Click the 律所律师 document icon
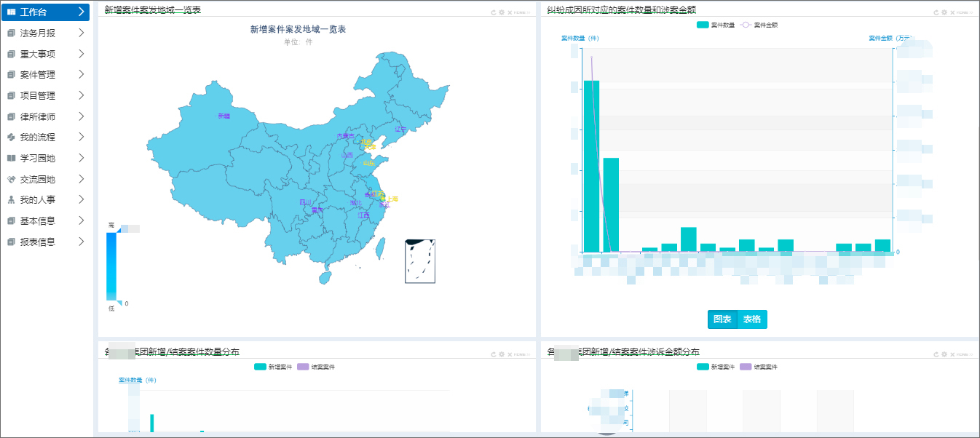The width and height of the screenshot is (980, 438). point(12,116)
